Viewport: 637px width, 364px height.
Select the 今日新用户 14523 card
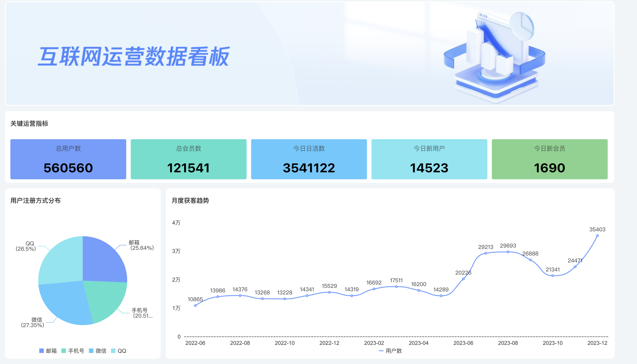pos(429,159)
